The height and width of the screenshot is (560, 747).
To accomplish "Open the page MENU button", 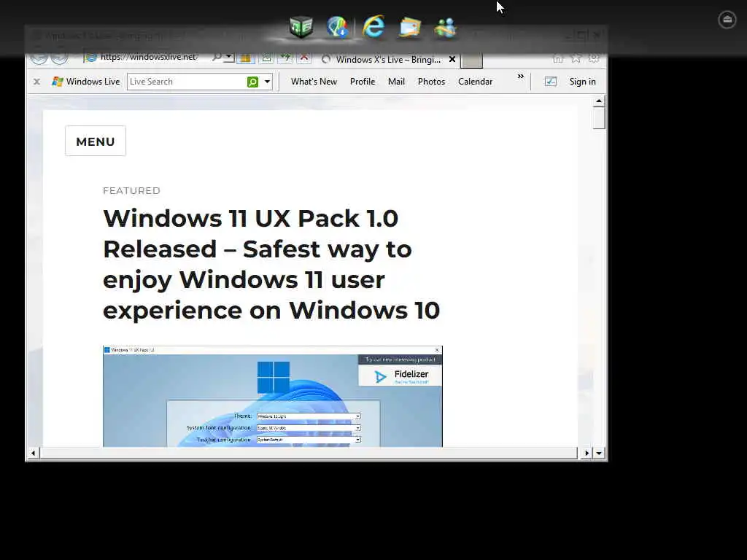I will point(96,141).
